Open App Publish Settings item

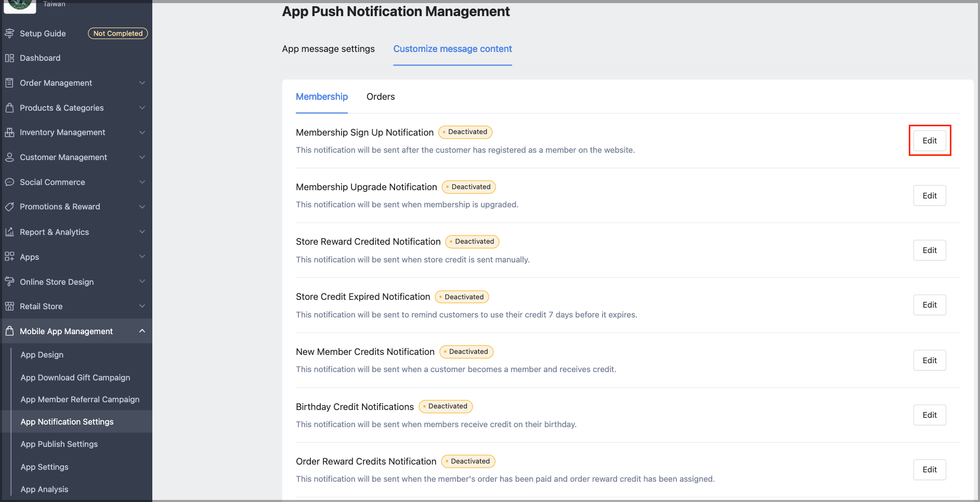[59, 444]
